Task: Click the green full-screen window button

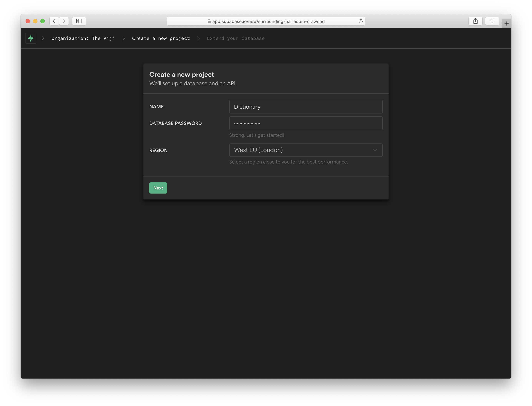Action: (x=43, y=21)
